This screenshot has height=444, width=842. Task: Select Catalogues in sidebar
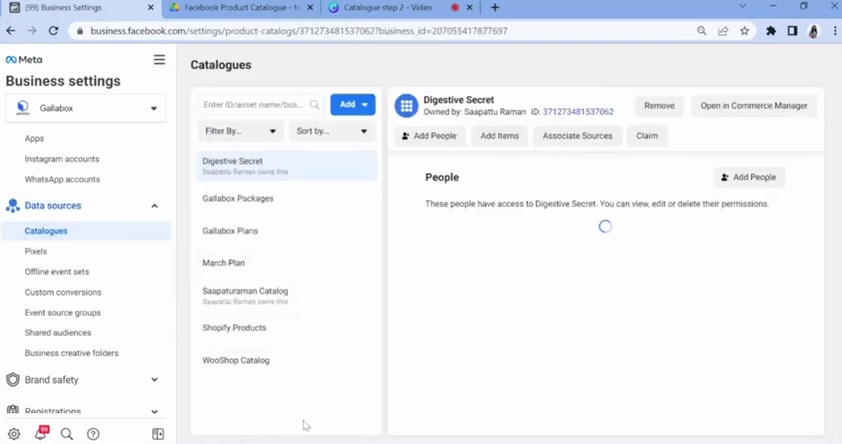[x=86, y=231]
